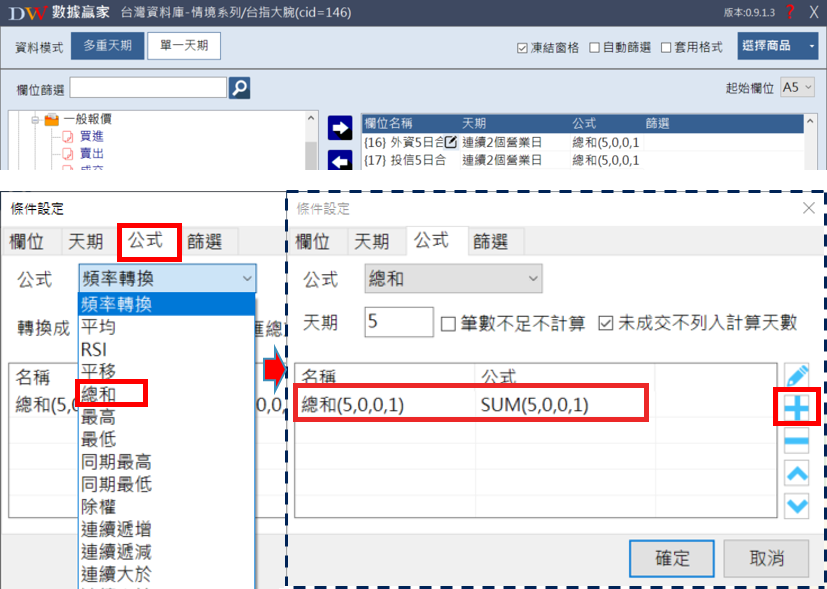Switch to the 篩選 tab in right dialog

point(490,241)
